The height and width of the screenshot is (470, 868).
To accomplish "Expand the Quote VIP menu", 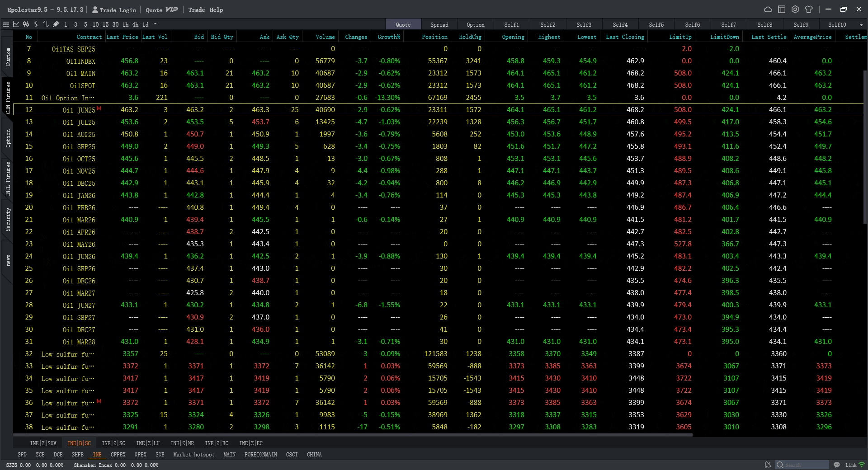I will (161, 9).
